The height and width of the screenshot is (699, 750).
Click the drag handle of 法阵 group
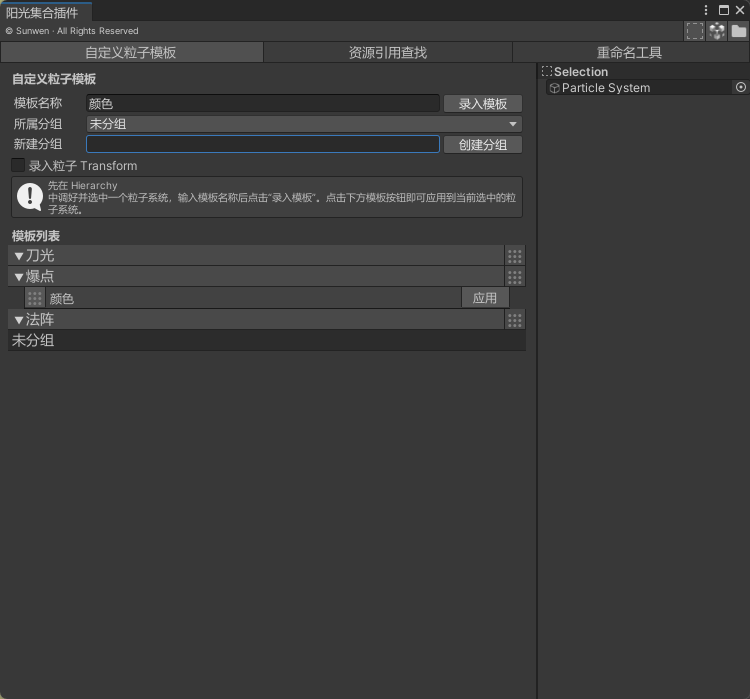coord(515,320)
